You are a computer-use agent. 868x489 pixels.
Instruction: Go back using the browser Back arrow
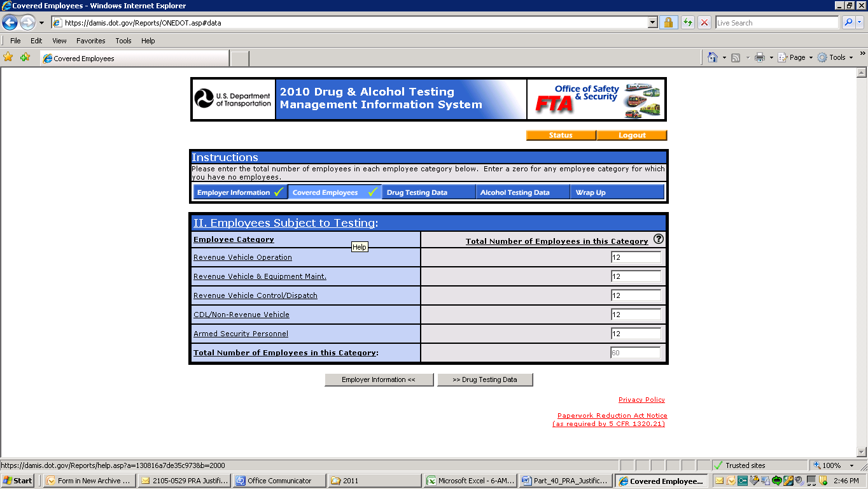click(x=10, y=22)
